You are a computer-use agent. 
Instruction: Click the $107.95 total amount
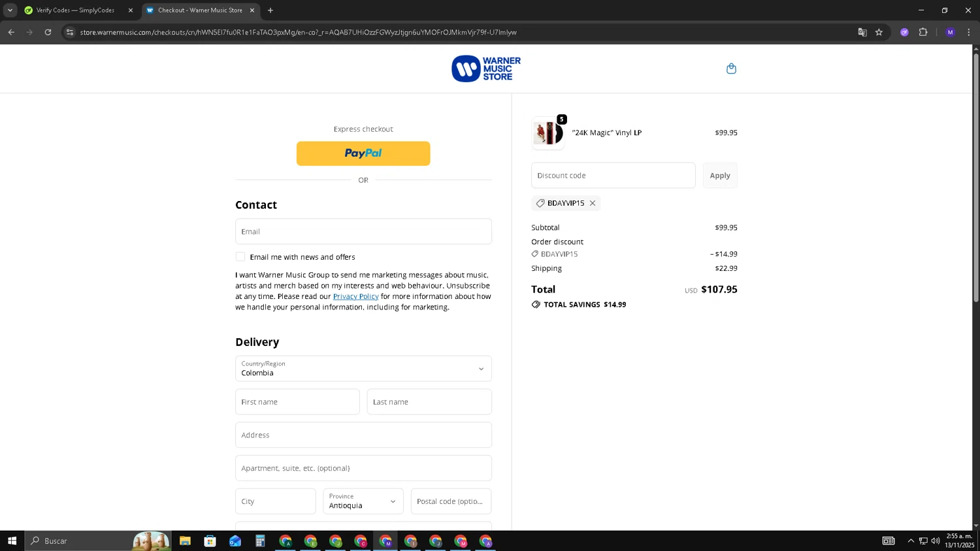(x=719, y=289)
